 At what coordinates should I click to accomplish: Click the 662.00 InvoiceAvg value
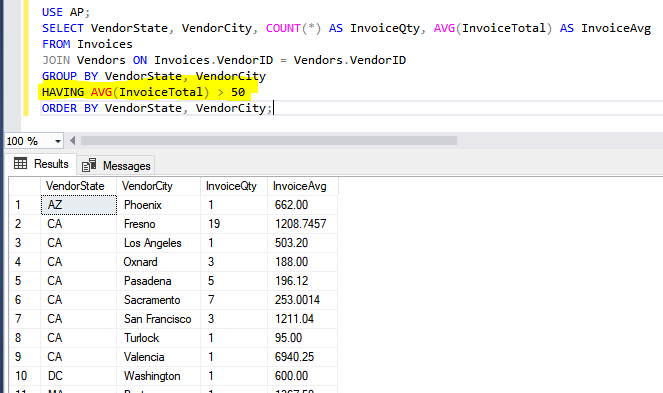[291, 205]
